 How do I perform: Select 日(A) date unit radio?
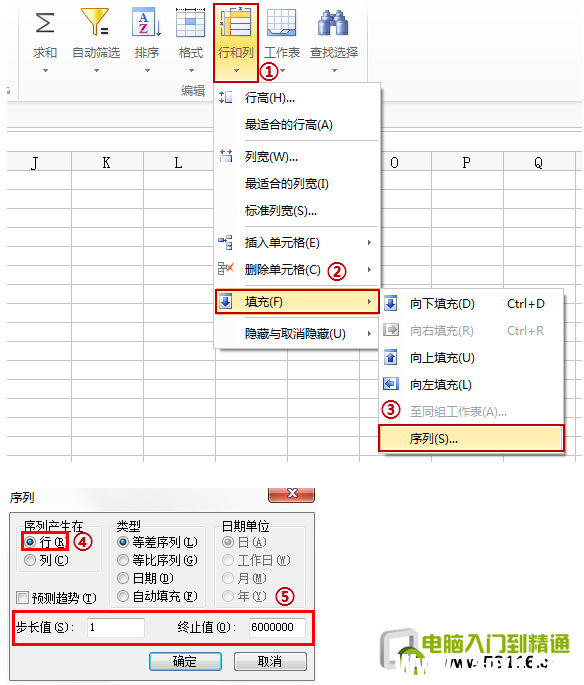pos(228,542)
